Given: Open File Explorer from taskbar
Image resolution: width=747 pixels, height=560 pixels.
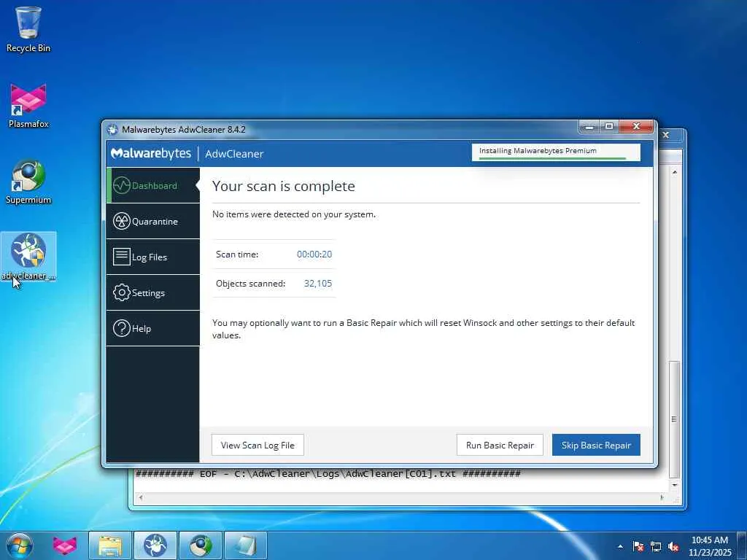Looking at the screenshot, I should pyautogui.click(x=110, y=545).
